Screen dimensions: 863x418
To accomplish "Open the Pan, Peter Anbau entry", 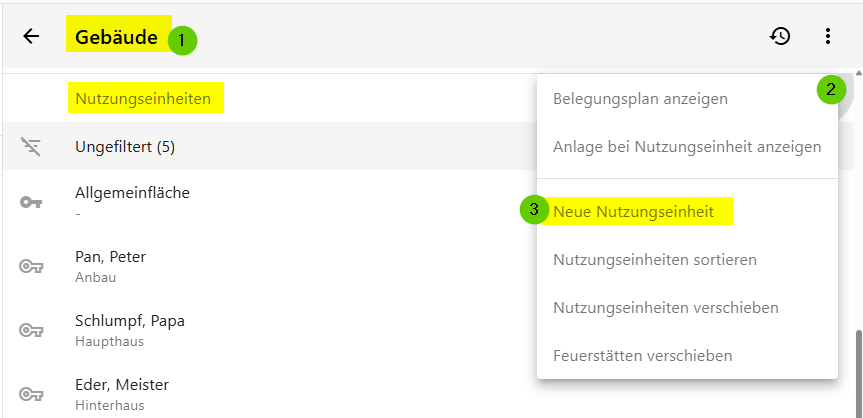I will click(x=270, y=267).
